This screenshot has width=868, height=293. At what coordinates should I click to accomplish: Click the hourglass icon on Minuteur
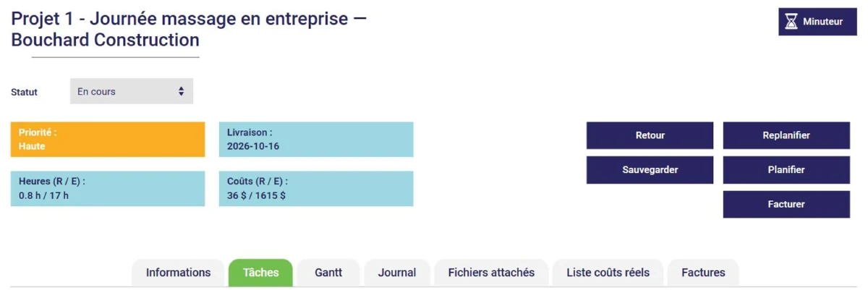(x=792, y=22)
